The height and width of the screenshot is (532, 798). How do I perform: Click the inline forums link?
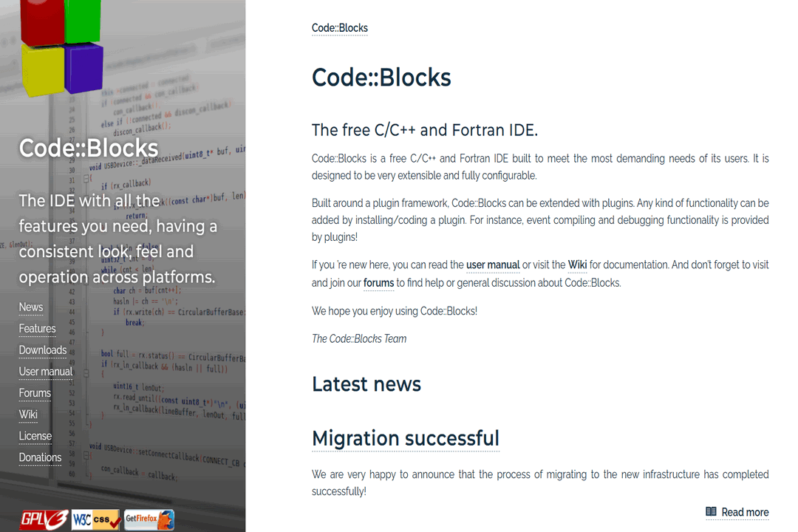point(378,282)
